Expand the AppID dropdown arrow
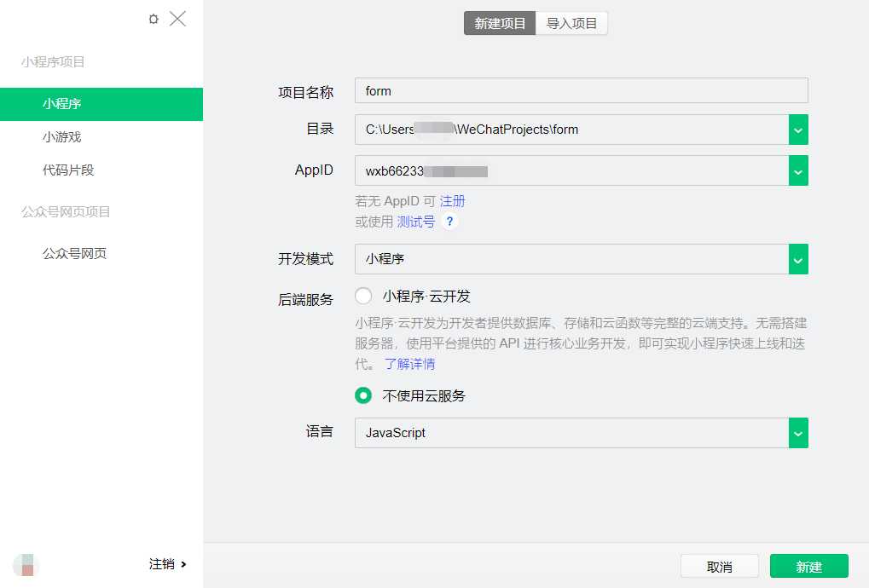 point(798,170)
